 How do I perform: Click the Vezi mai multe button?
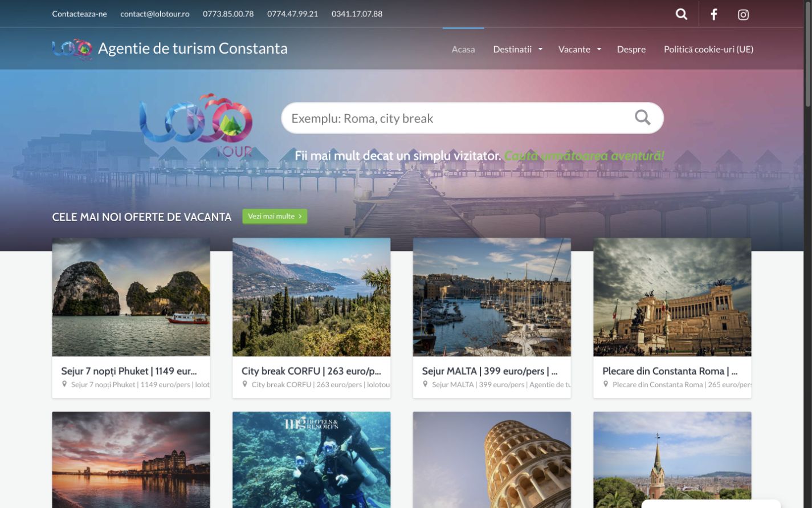click(275, 216)
